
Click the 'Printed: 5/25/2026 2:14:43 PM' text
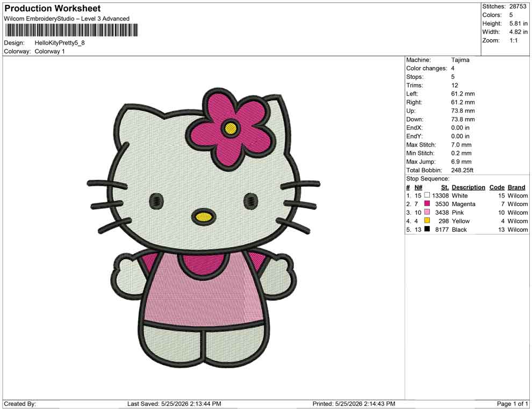click(x=354, y=404)
